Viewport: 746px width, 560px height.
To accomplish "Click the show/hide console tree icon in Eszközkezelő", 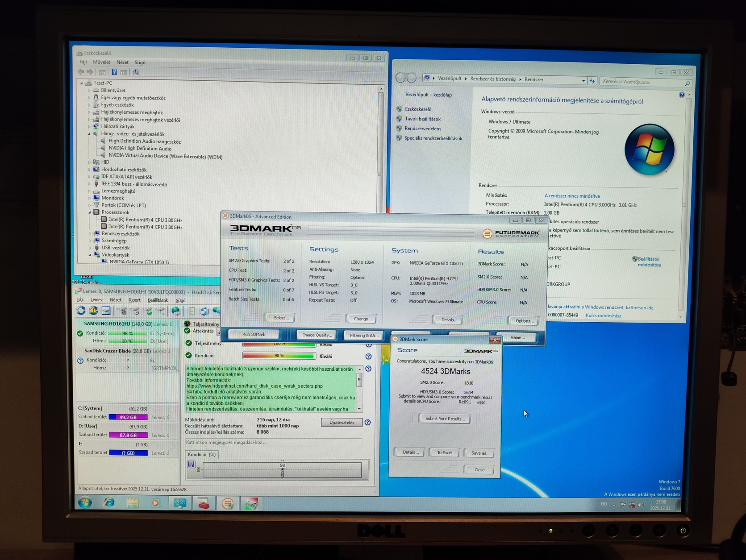I will point(102,72).
